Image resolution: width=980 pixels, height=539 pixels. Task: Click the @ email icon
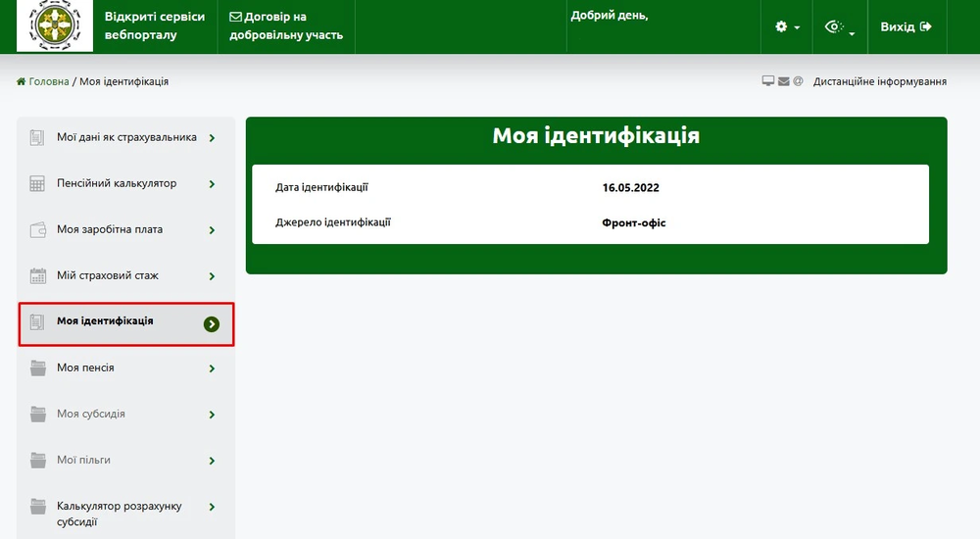798,81
